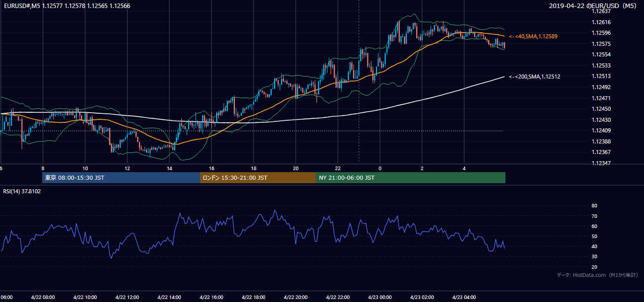Viewport: 644px width, 302px height.
Task: Click the 4/22 14:00 time axis label
Action: (169, 297)
